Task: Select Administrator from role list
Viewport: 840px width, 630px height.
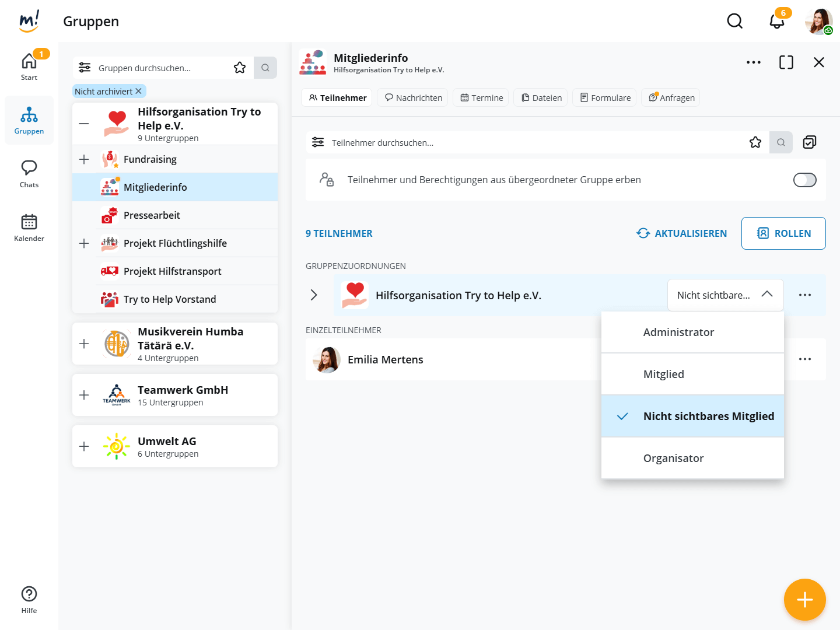Action: click(678, 332)
